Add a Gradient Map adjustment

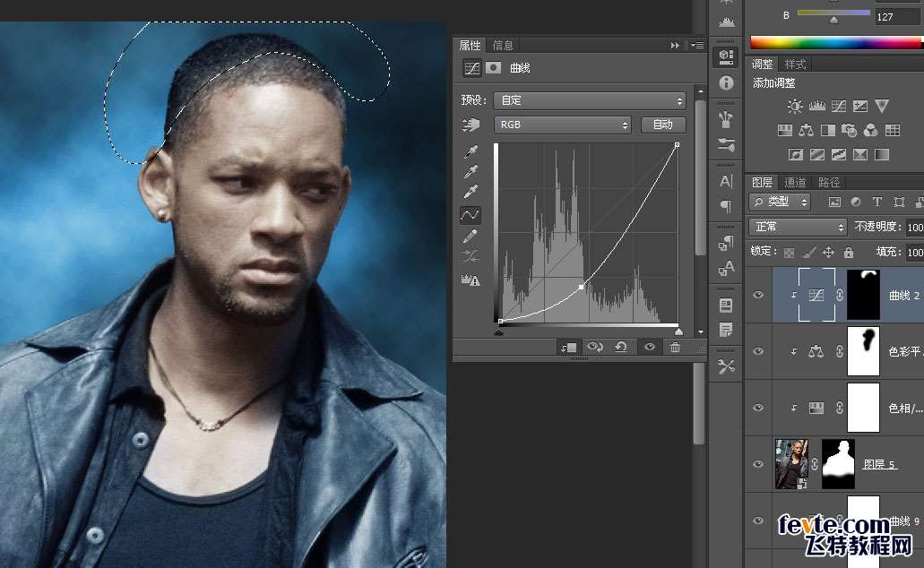(882, 154)
